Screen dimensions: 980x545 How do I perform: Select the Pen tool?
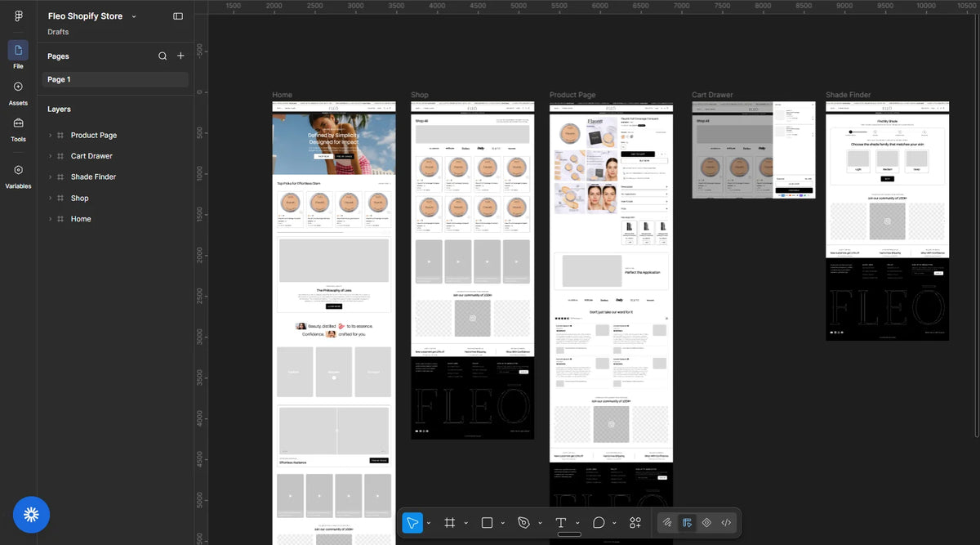tap(524, 523)
